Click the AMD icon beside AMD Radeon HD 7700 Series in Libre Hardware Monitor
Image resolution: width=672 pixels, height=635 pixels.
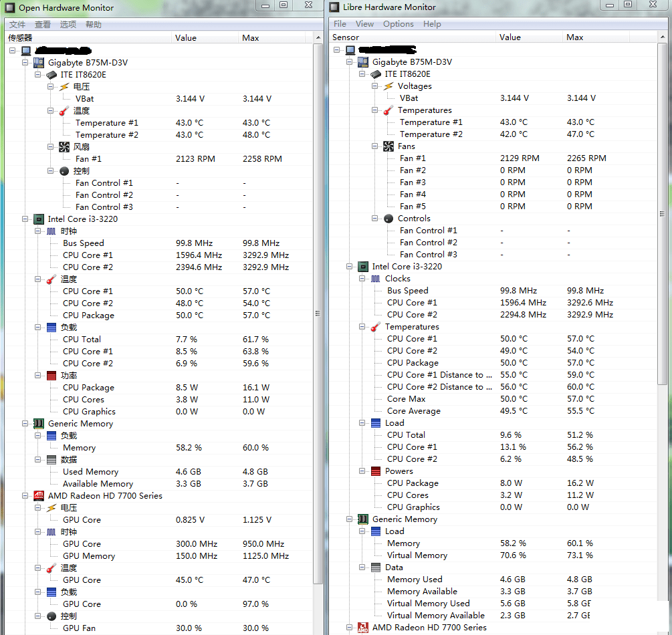(x=363, y=628)
